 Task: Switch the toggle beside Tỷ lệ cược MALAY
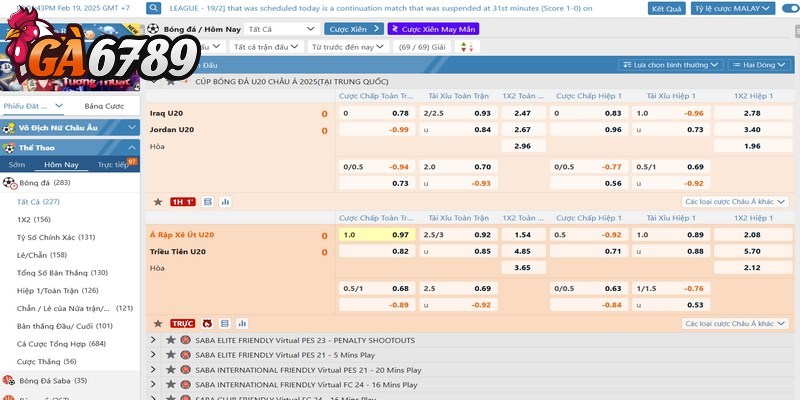pyautogui.click(x=791, y=9)
